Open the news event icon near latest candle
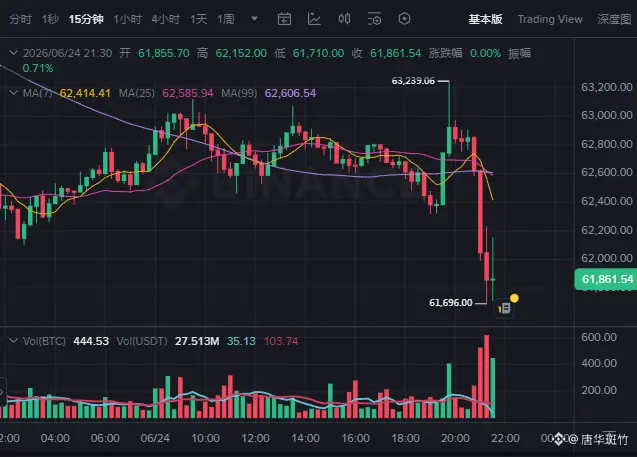This screenshot has width=637, height=457. coord(505,309)
